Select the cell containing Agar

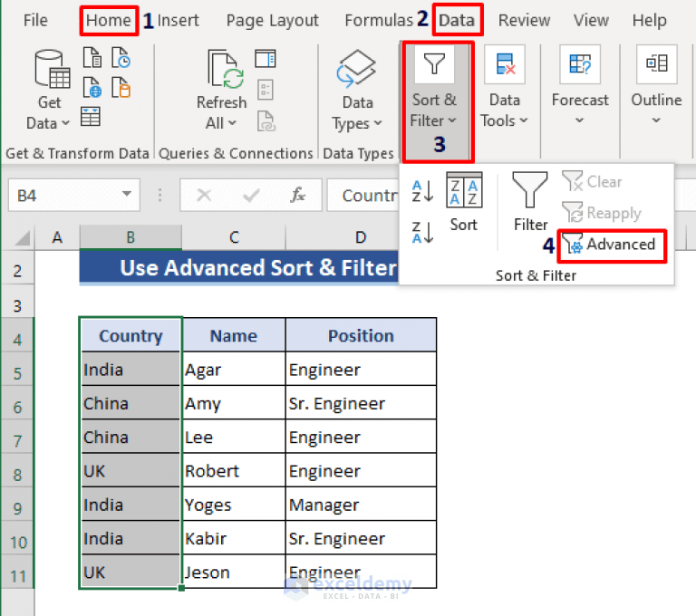click(234, 370)
